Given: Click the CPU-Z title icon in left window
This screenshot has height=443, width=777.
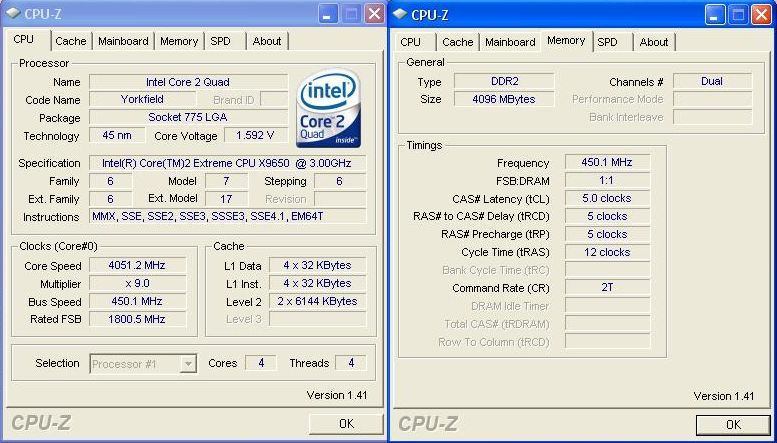Looking at the screenshot, I should coord(13,13).
